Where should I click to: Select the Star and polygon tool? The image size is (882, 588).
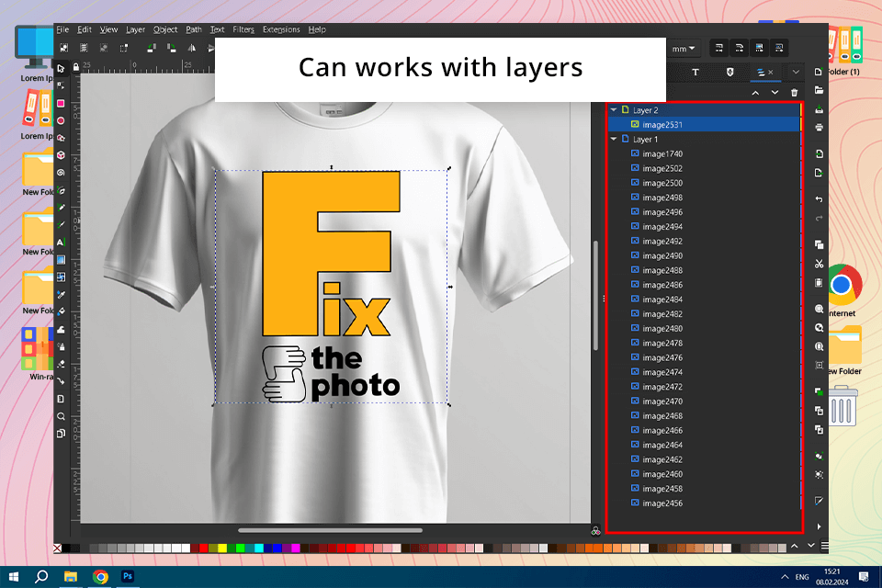click(x=61, y=138)
